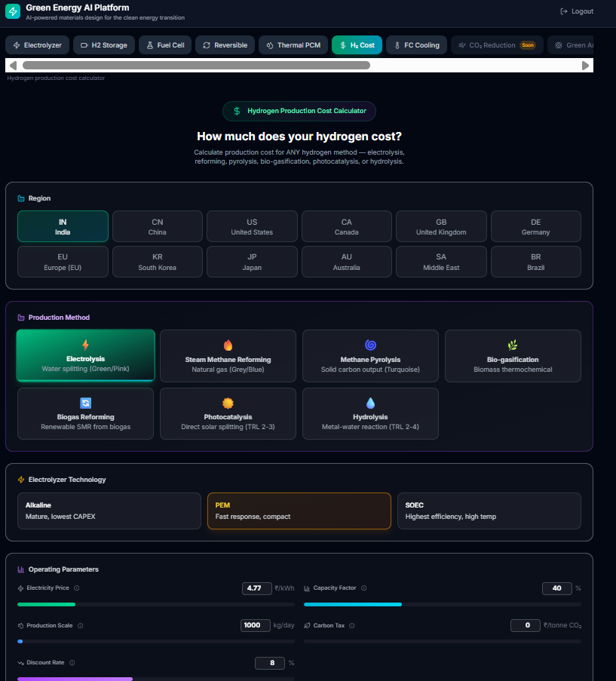Screen dimensions: 616x681
Task: Click the Green Energy AI Platform lightning logo
Action: pyautogui.click(x=13, y=11)
